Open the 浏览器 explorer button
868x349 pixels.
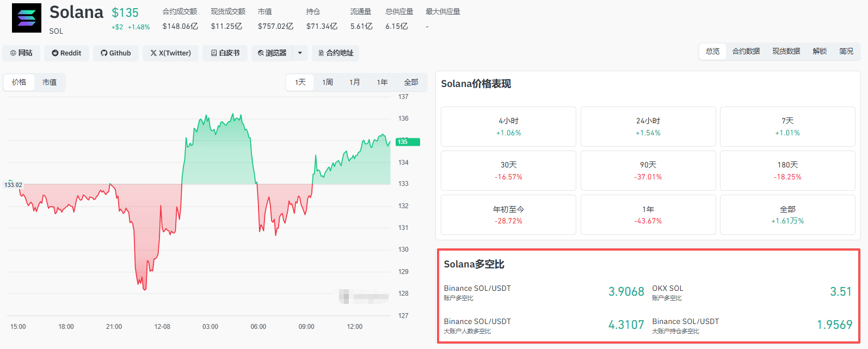272,53
